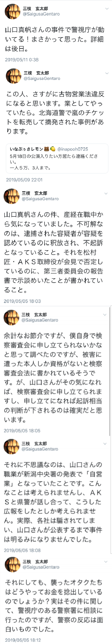Open the avatar on the 産経在職中 tweet
The height and width of the screenshot is (644, 112).
pos(11,196)
